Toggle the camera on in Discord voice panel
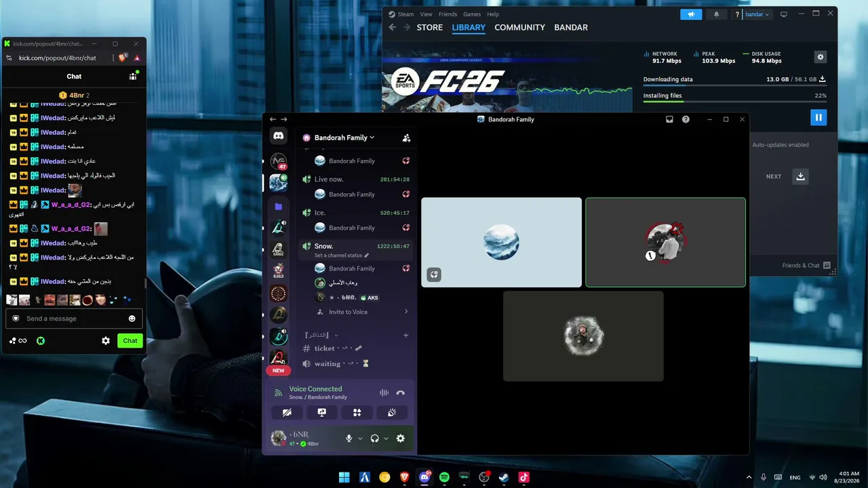This screenshot has width=868, height=488. pos(288,412)
